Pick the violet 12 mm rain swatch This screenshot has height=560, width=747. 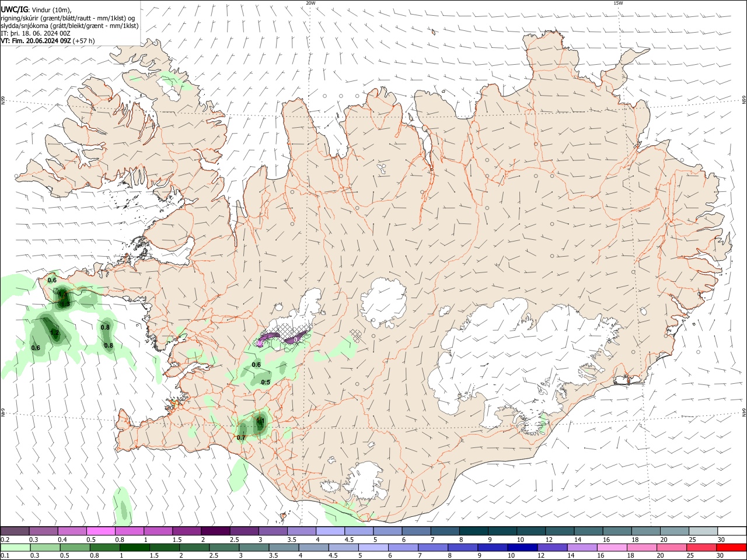[552, 548]
